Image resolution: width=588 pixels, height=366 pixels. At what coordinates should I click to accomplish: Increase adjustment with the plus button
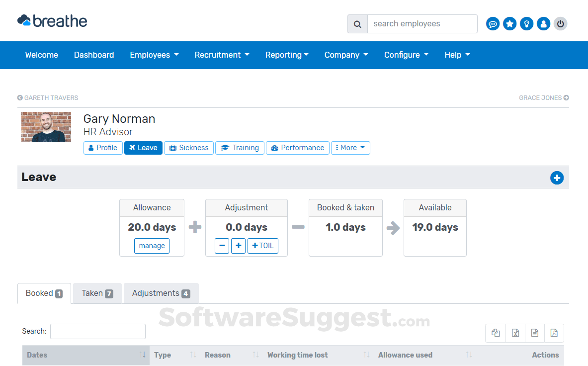pos(238,246)
